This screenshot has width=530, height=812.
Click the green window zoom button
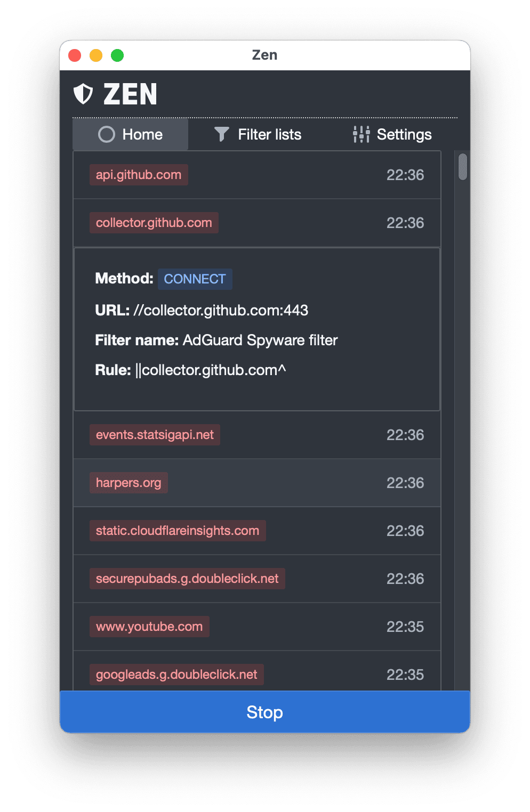117,55
